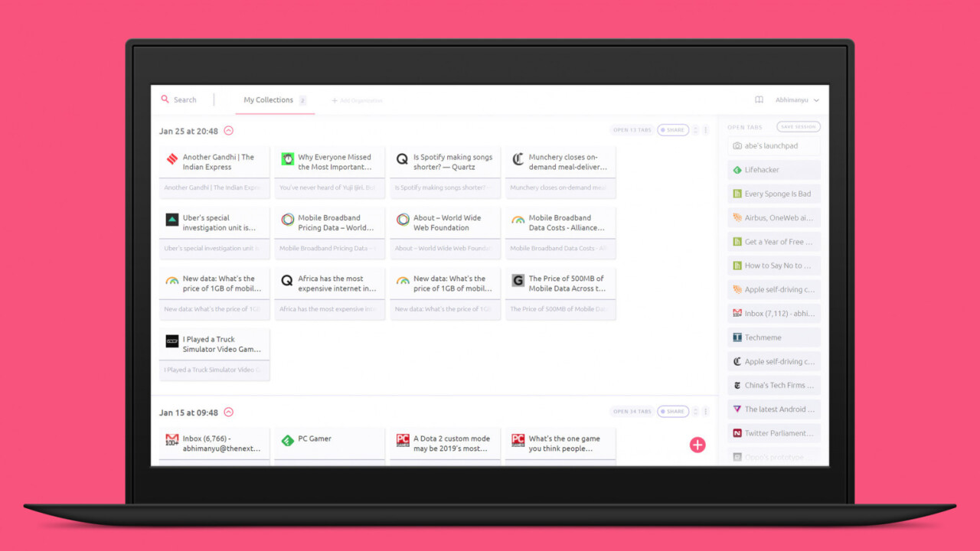980x551 pixels.
Task: Toggle Share on the Jan 25 collection
Action: pyautogui.click(x=673, y=130)
